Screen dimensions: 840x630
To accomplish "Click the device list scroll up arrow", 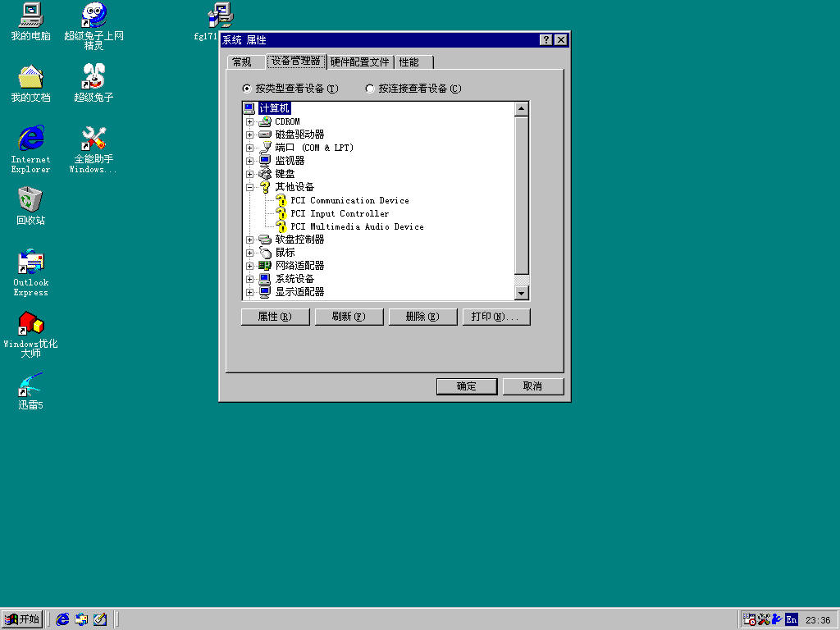I will [521, 109].
